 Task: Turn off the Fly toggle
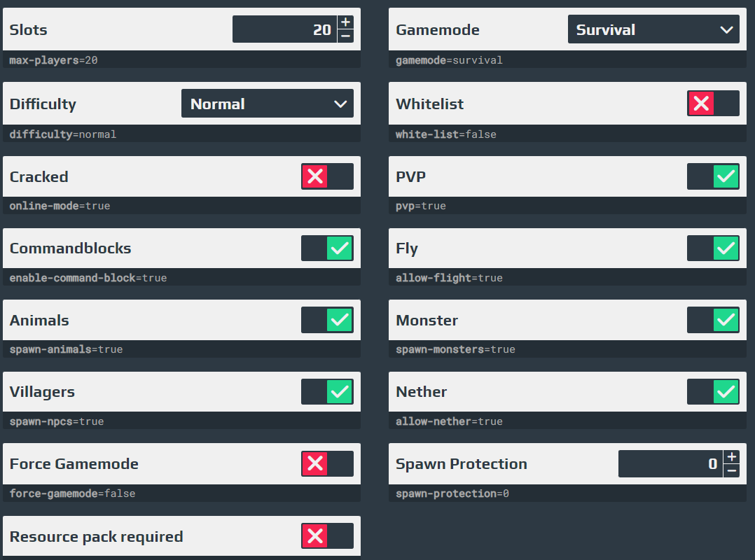pyautogui.click(x=713, y=248)
